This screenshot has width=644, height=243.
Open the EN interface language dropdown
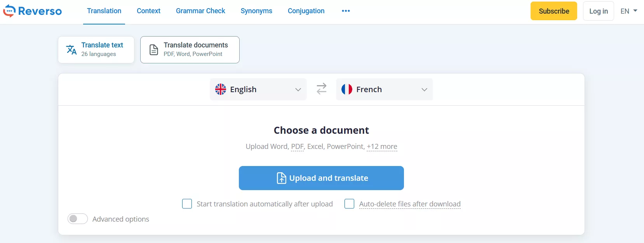628,11
